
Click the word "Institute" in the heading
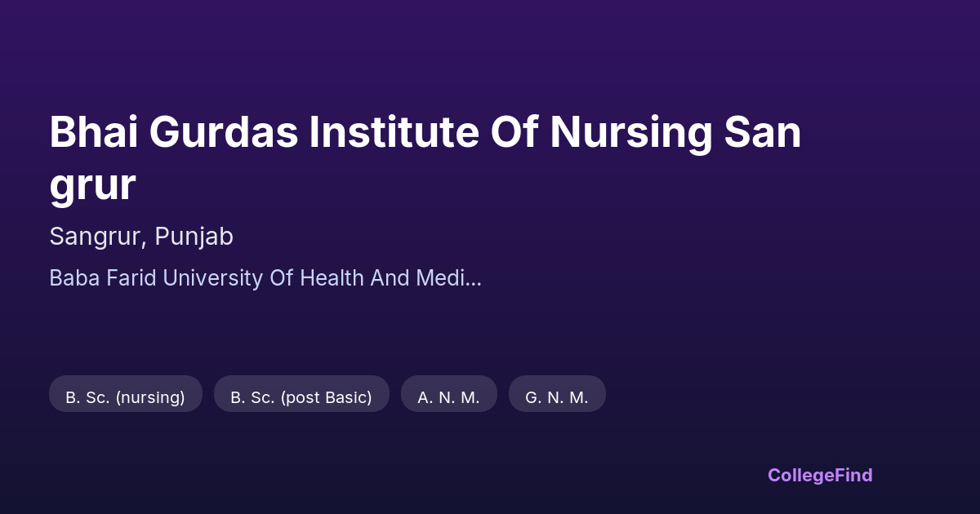pos(394,133)
